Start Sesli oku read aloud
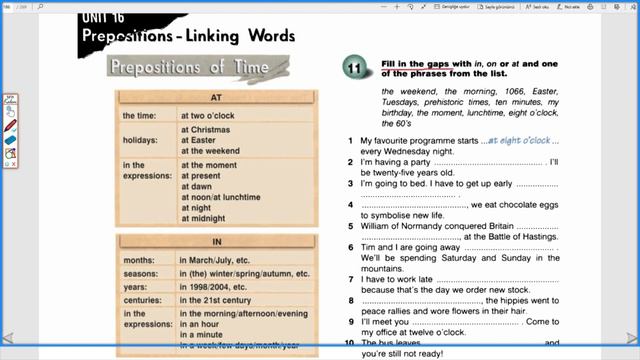 (x=537, y=7)
